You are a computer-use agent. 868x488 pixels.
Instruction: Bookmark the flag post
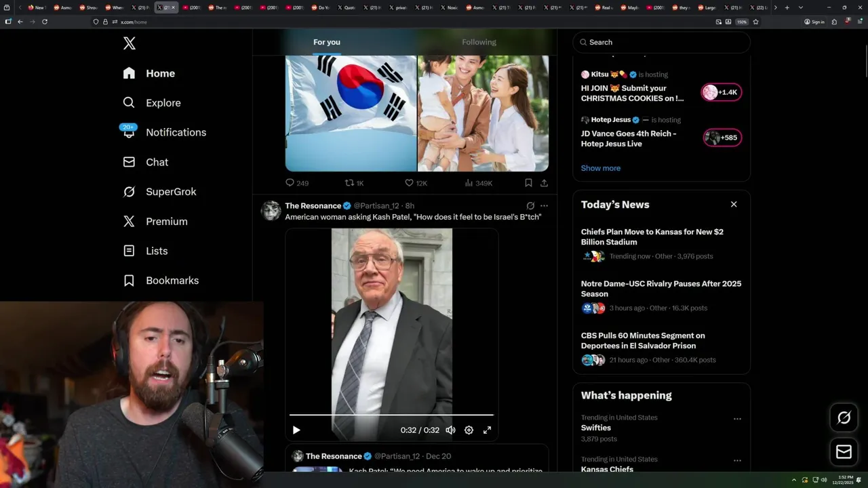528,183
